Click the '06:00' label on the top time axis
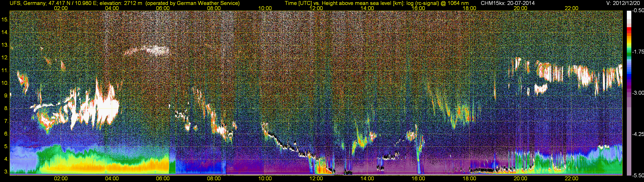The image size is (644, 182). (x=163, y=8)
